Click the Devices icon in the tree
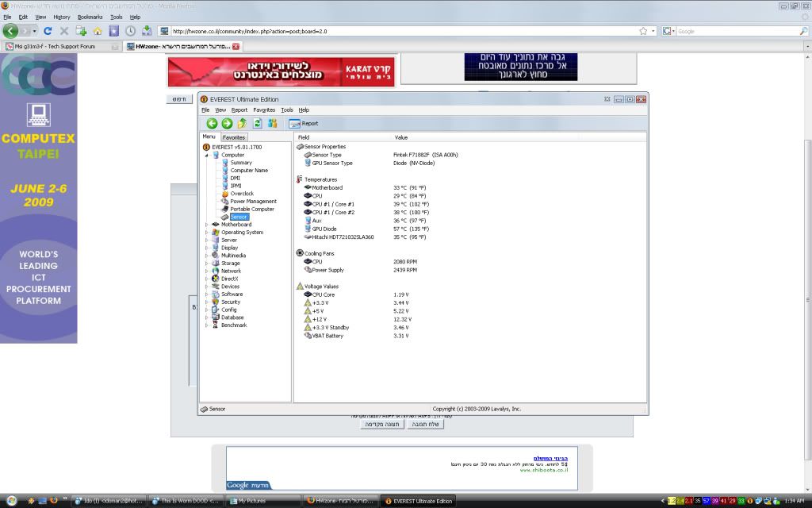Viewport: 812px width, 508px height. (x=216, y=286)
